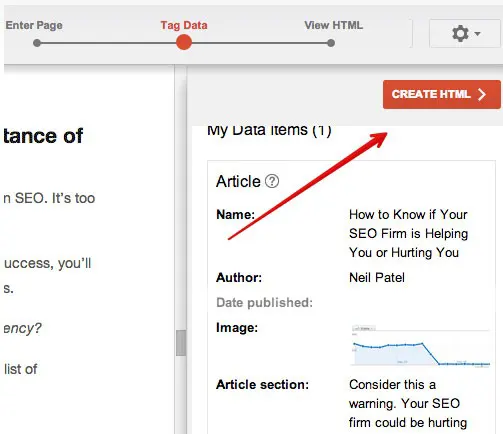Select the Enter Page step
The height and width of the screenshot is (434, 503).
(x=34, y=25)
